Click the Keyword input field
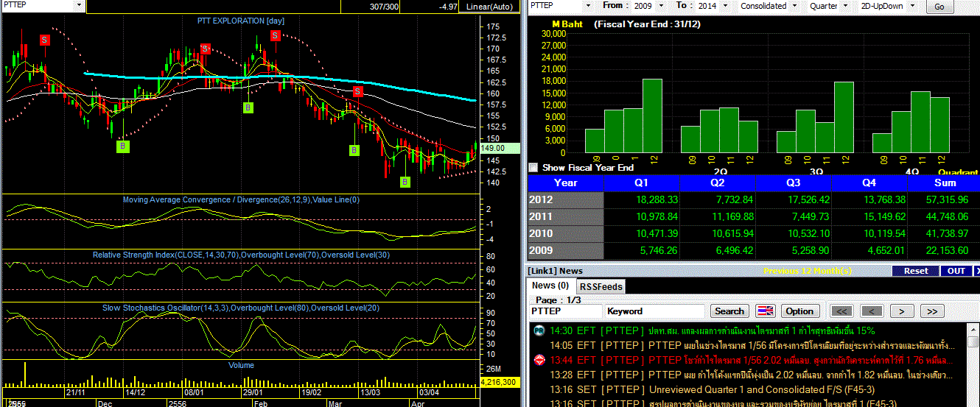980x407 pixels. pyautogui.click(x=654, y=311)
